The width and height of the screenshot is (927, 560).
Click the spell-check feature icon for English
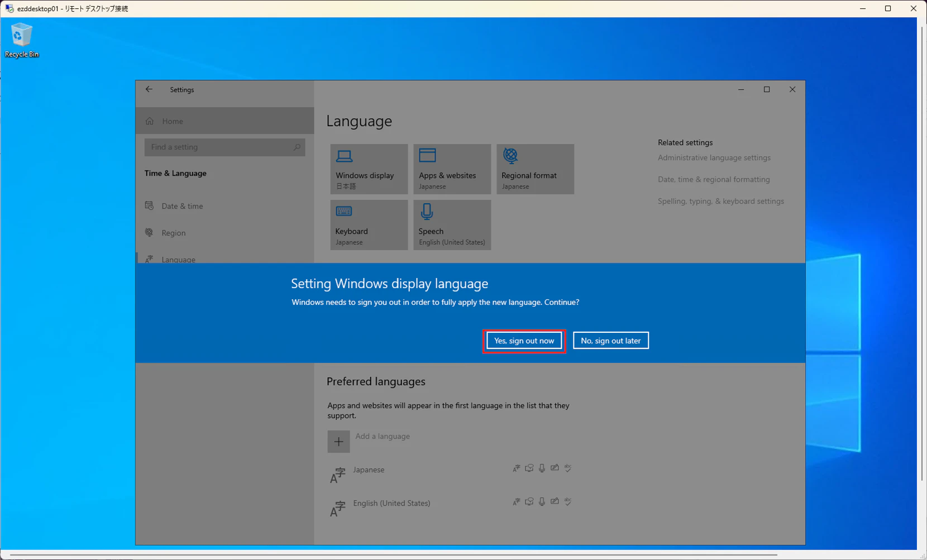pyautogui.click(x=568, y=502)
